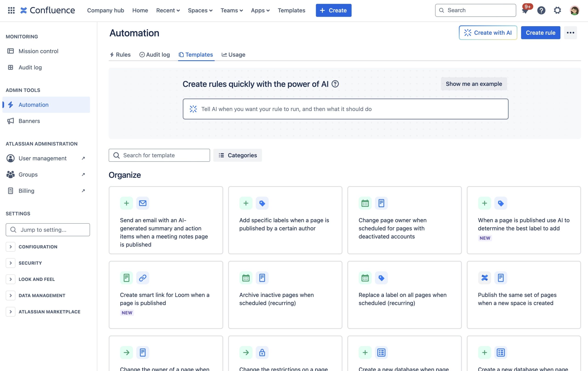Click lock icon on 'Change the restrictions' card
This screenshot has width=588, height=371.
coord(262,352)
